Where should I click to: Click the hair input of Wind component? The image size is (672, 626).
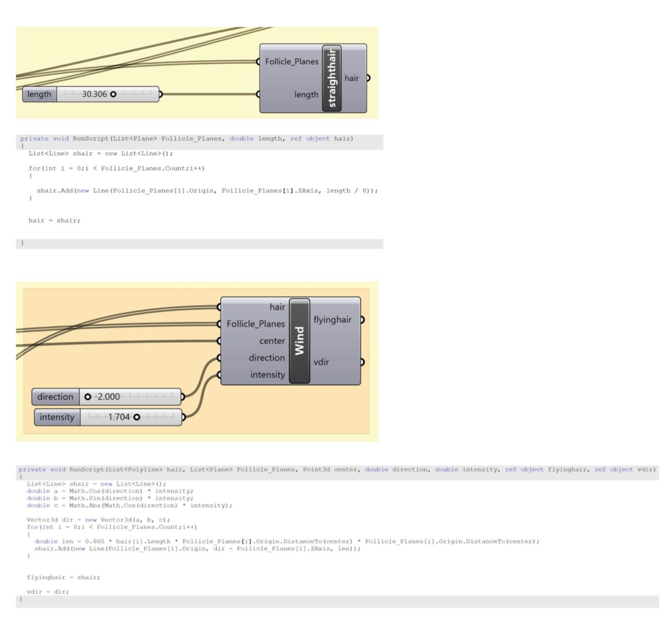pos(277,307)
